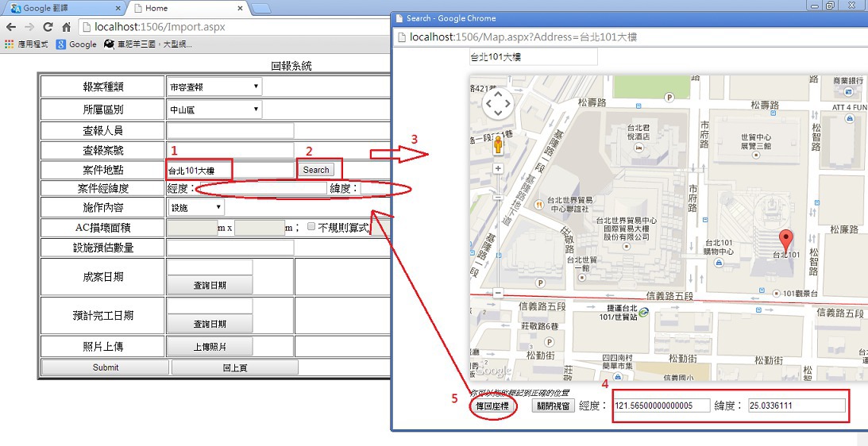Click the 信義國小 map label
This screenshot has height=446, width=868.
click(677, 377)
